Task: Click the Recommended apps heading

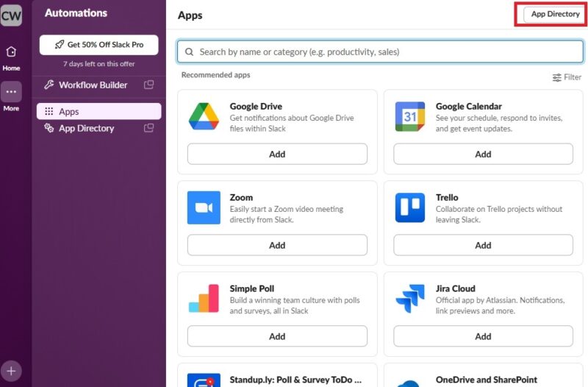Action: [215, 75]
